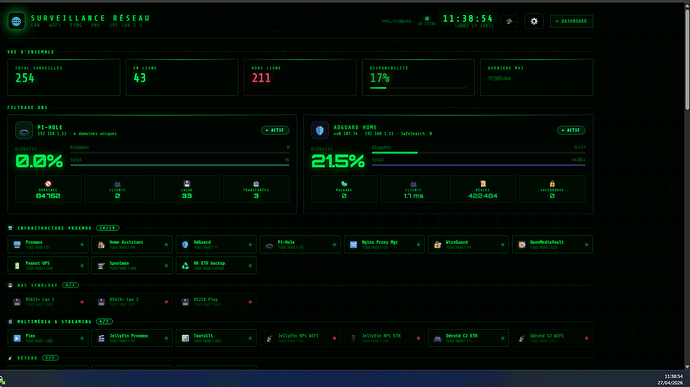Click the Peanut UPS battery icon
Viewport: 690px width, 387px height.
tap(17, 266)
